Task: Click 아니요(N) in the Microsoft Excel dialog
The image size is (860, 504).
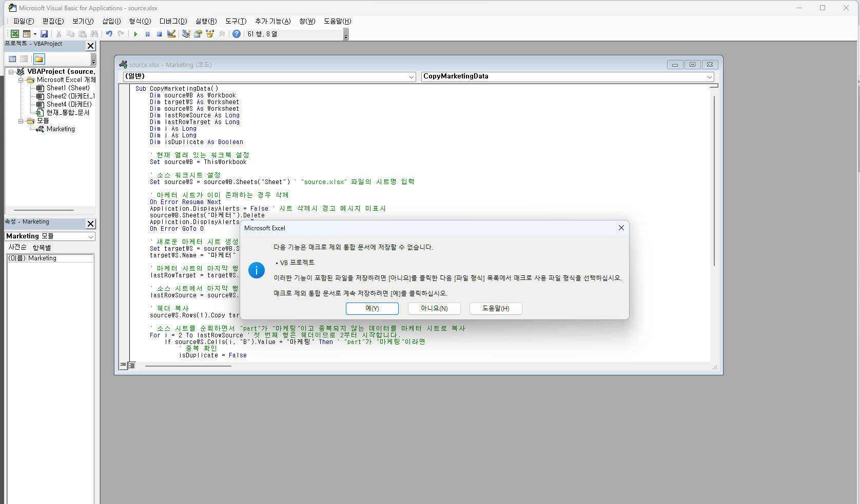Action: coord(434,309)
